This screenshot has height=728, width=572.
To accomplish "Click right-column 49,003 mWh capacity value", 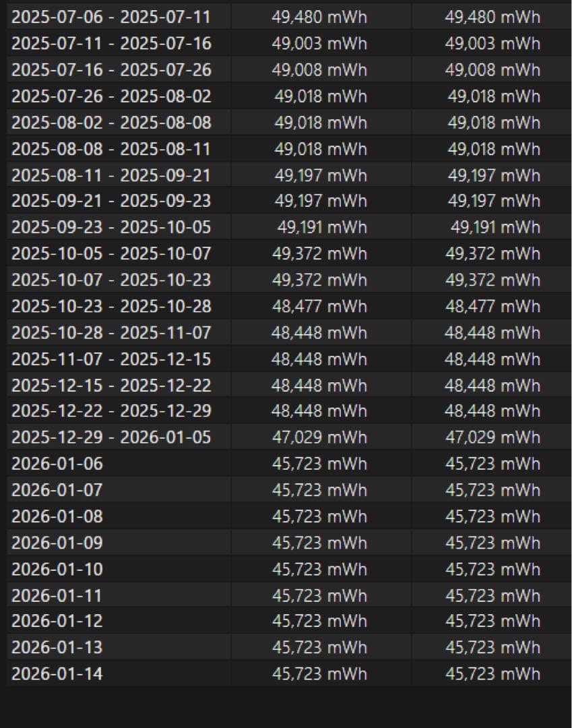I will pos(492,44).
